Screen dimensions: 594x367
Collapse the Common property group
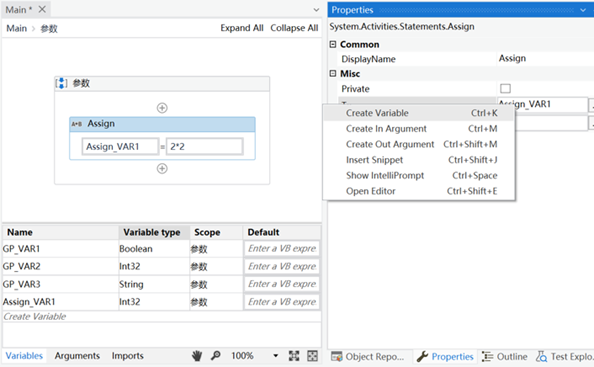(x=333, y=44)
